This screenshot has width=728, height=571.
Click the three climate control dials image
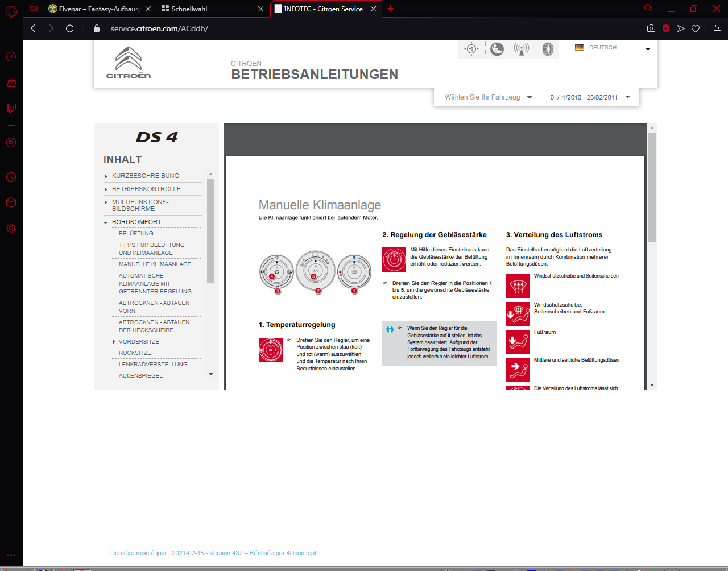316,272
